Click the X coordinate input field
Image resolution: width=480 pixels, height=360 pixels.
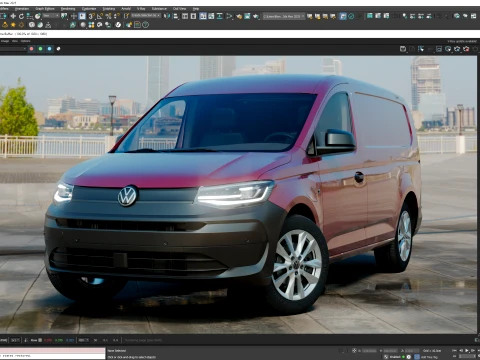click(x=369, y=351)
